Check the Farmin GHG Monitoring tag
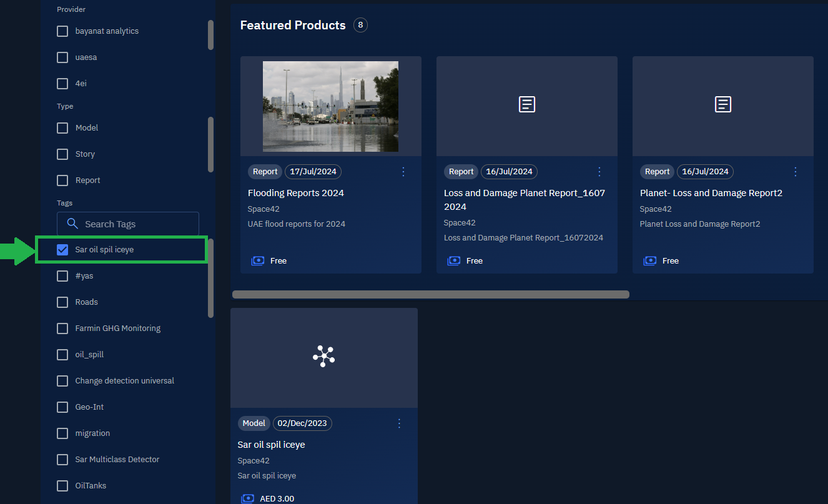The width and height of the screenshot is (828, 504). (62, 329)
